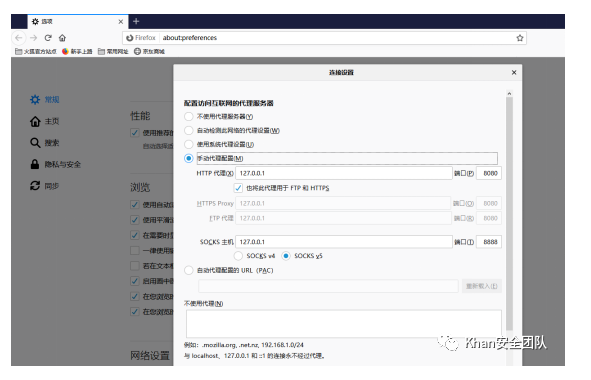Select 自动检测此网络的代理设置 radio option
Image resolution: width=591 pixels, height=380 pixels.
(x=188, y=130)
